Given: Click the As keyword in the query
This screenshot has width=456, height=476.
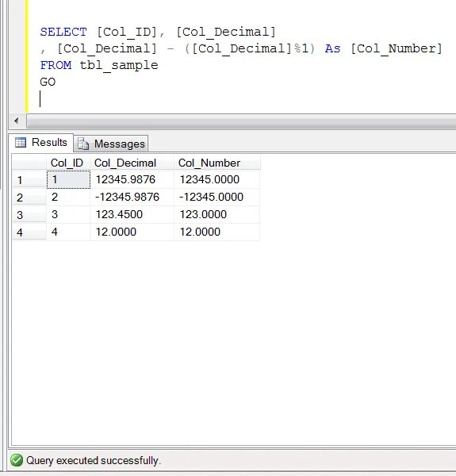Looking at the screenshot, I should pyautogui.click(x=332, y=48).
